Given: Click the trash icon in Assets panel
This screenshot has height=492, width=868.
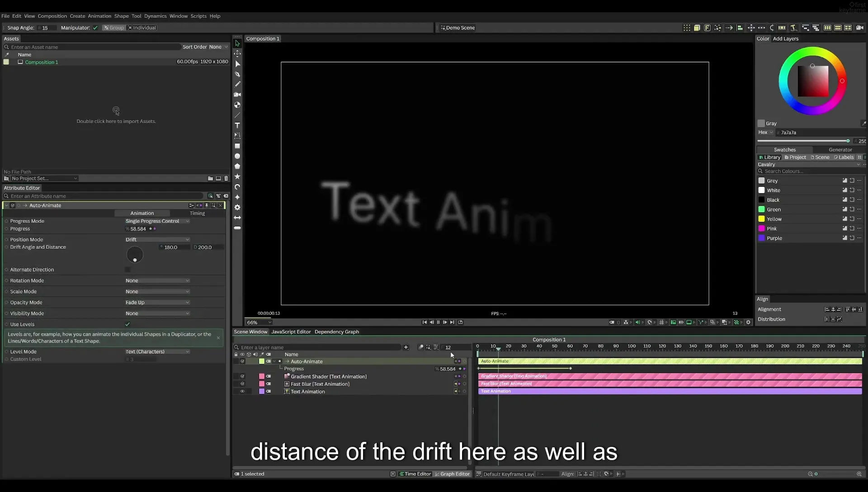Looking at the screenshot, I should coord(226,179).
